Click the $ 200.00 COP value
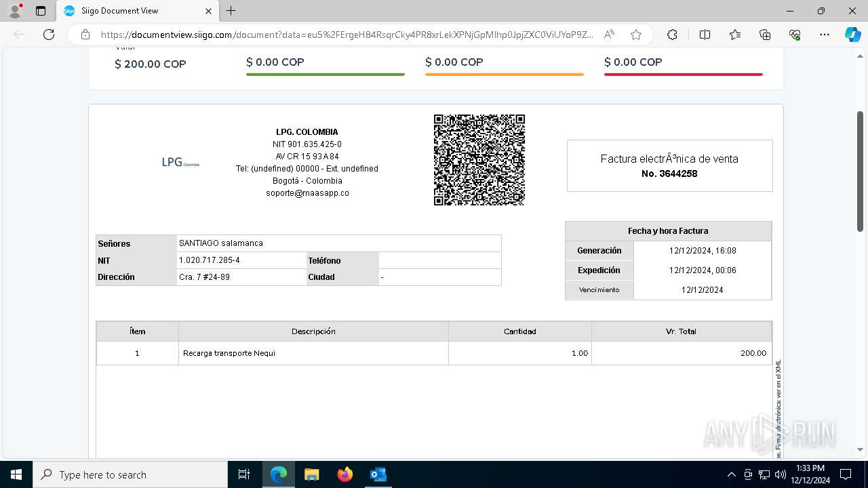 point(151,64)
